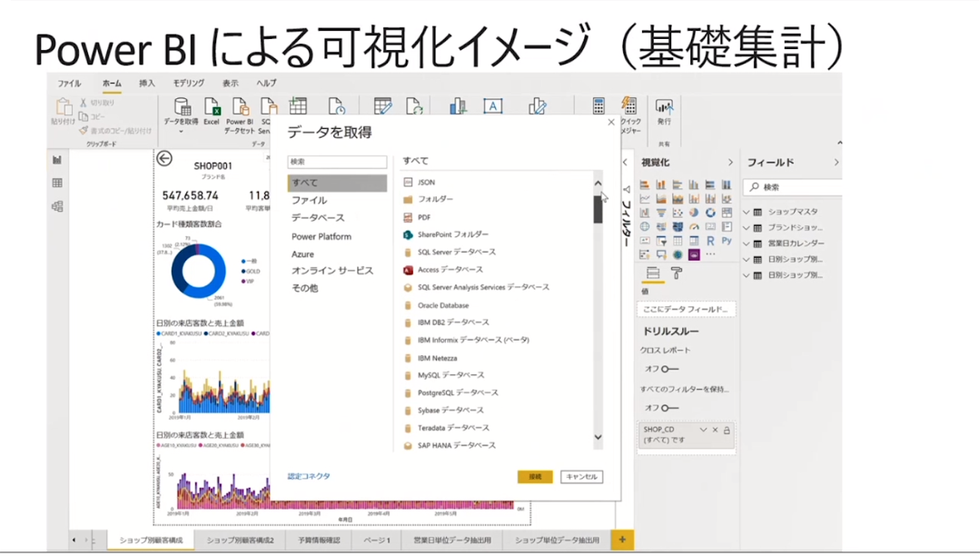980x556 pixels.
Task: Select the R script visual icon
Action: click(x=710, y=241)
